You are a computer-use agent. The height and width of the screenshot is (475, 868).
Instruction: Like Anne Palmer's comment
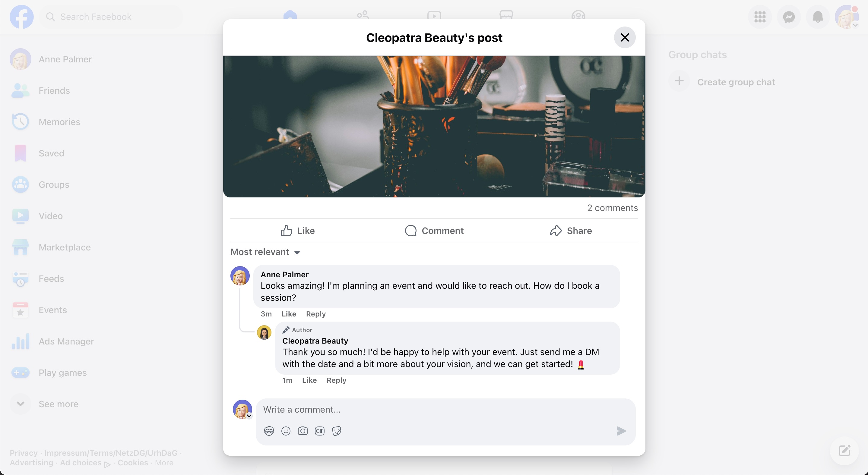[x=289, y=314]
